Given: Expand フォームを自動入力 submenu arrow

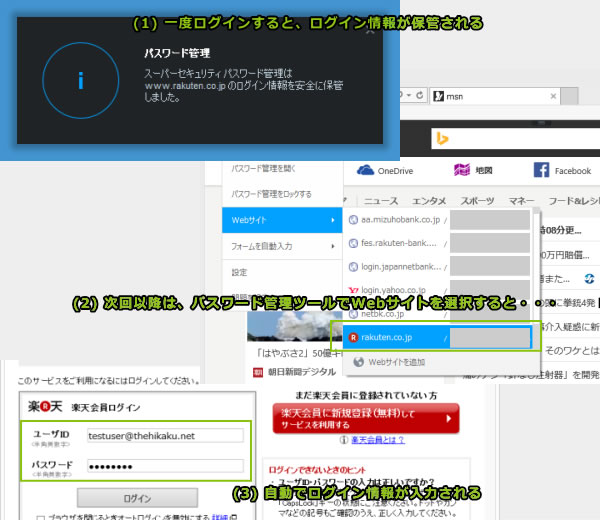Looking at the screenshot, I should [333, 246].
